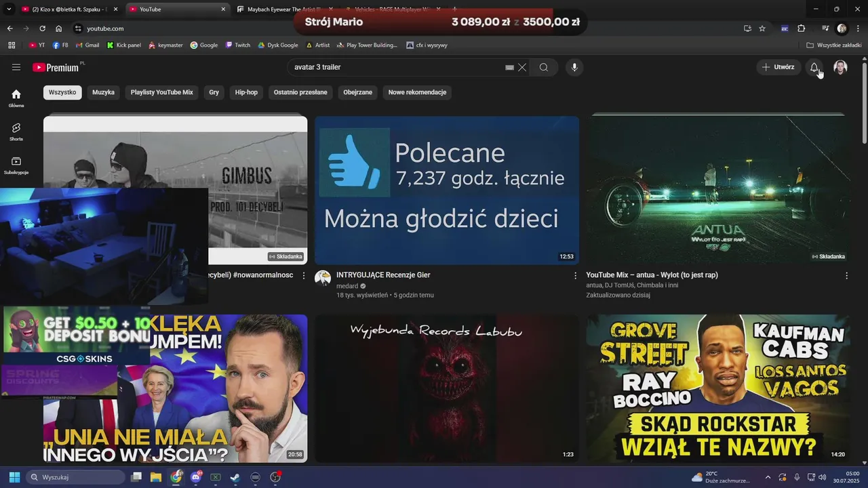Image resolution: width=868 pixels, height=488 pixels.
Task: Open more options for INTRYGUJĄCE Recenzje Gier
Action: tap(575, 276)
